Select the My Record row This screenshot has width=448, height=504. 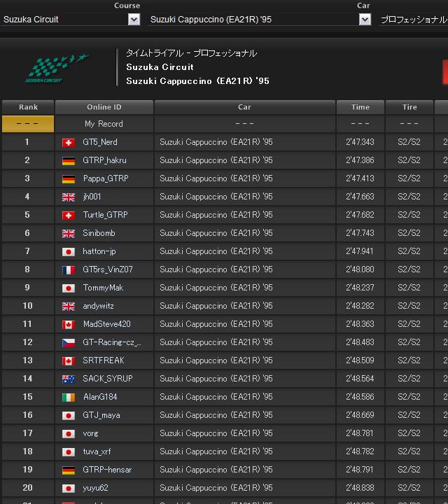pos(104,124)
